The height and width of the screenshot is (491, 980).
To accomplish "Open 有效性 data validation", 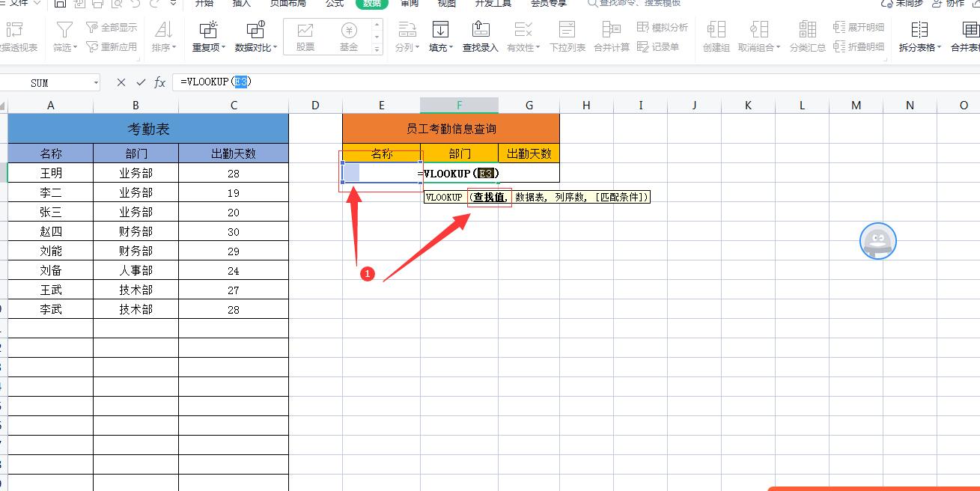I will (x=523, y=36).
